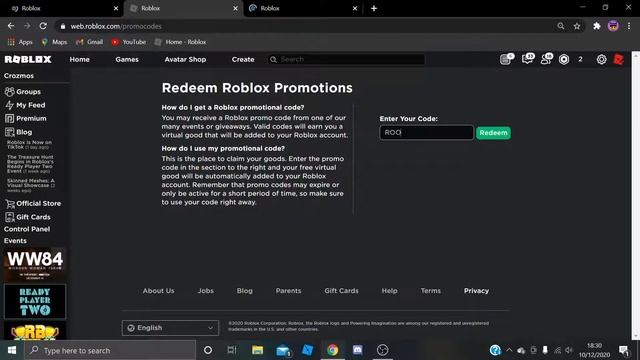The height and width of the screenshot is (360, 640).
Task: Open the Chrome extensions puzzle icon
Action: [x=597, y=26]
